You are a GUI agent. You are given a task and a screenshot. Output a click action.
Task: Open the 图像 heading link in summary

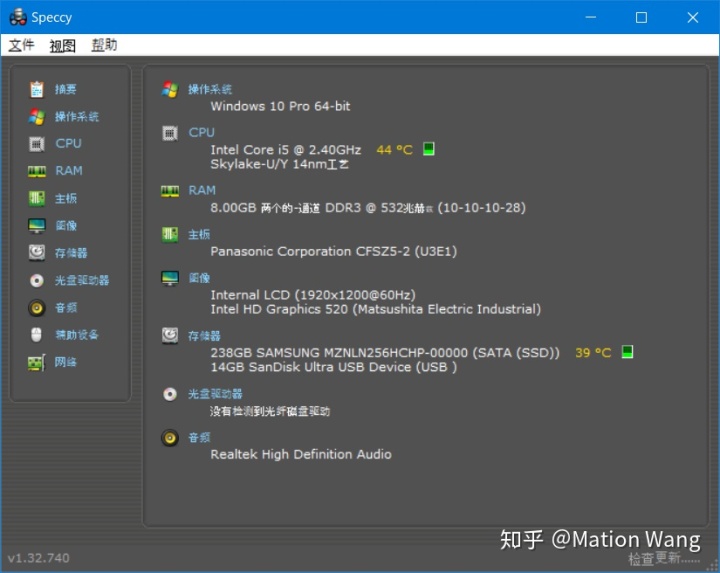[x=199, y=278]
